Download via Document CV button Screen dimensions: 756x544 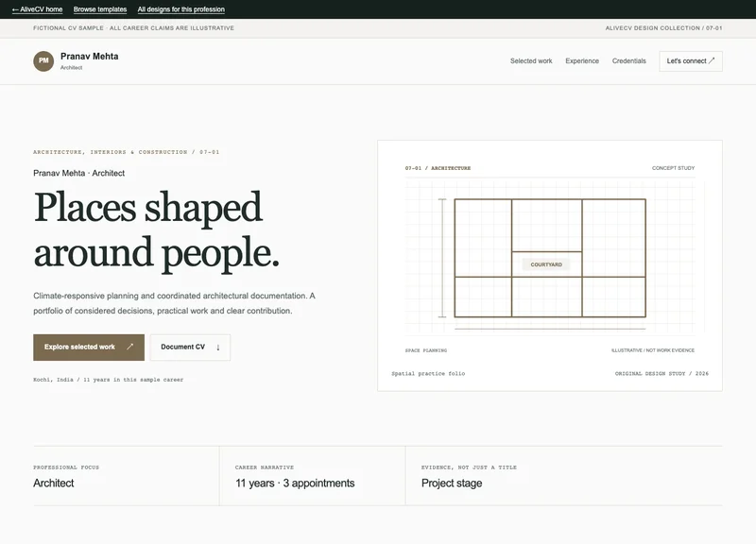click(x=190, y=347)
